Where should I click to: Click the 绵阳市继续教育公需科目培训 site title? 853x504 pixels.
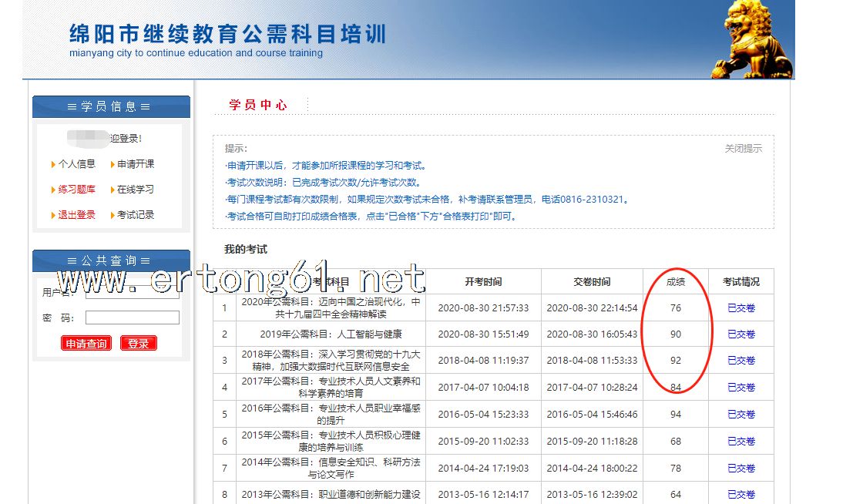(x=227, y=35)
